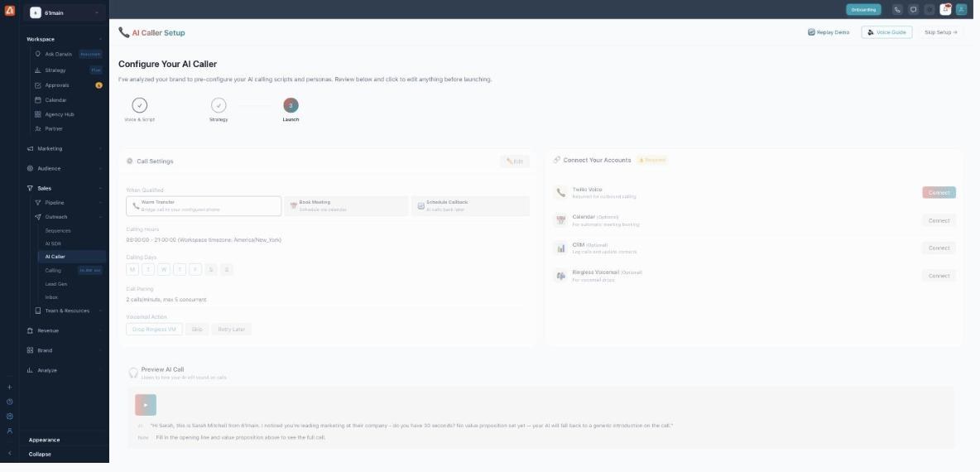The width and height of the screenshot is (980, 472).
Task: Select Drop Ringless VM voicemail action
Action: pyautogui.click(x=155, y=329)
